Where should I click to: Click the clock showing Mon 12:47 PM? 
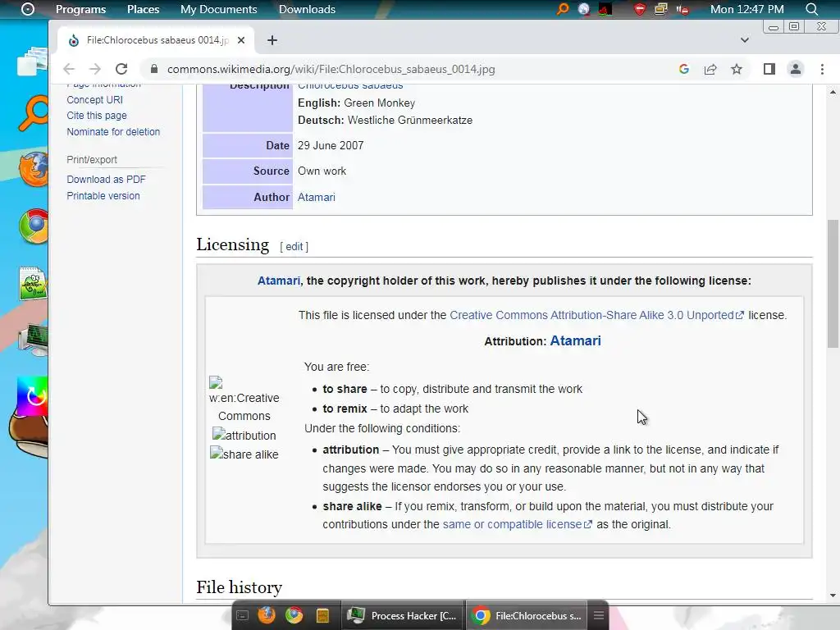click(x=746, y=9)
